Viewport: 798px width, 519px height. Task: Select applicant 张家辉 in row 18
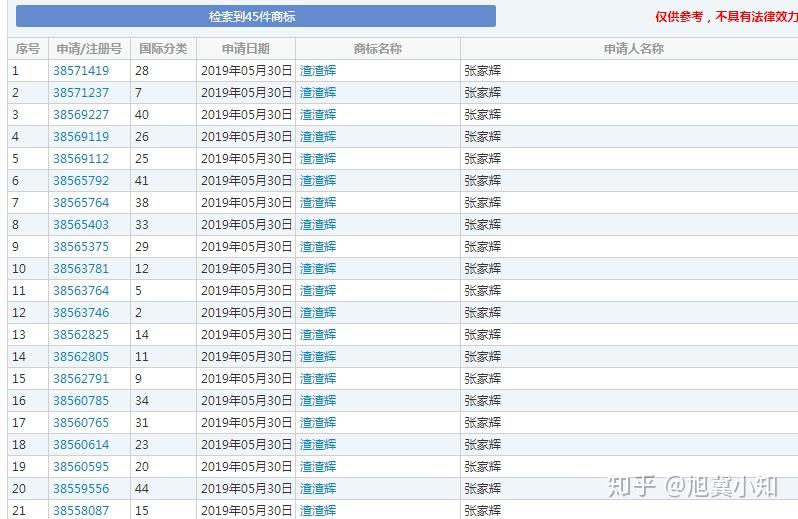click(482, 445)
